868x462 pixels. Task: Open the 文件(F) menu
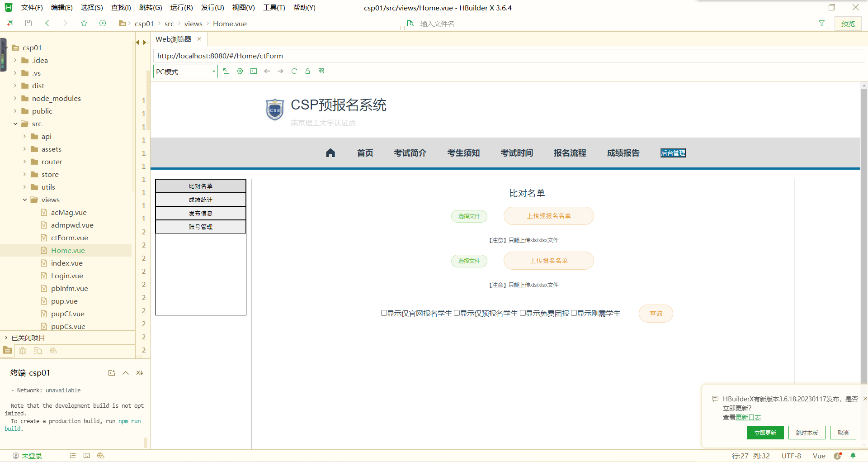32,8
